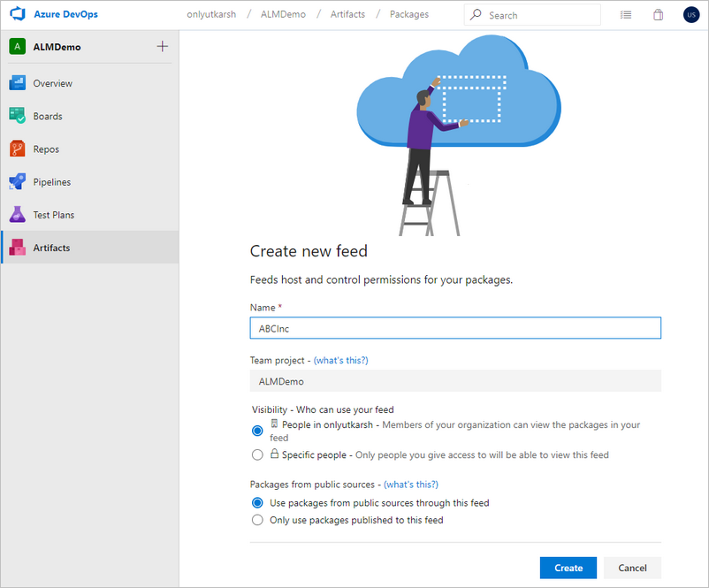The width and height of the screenshot is (709, 588).
Task: Click the Artifacts package icon
Action: pos(18,248)
